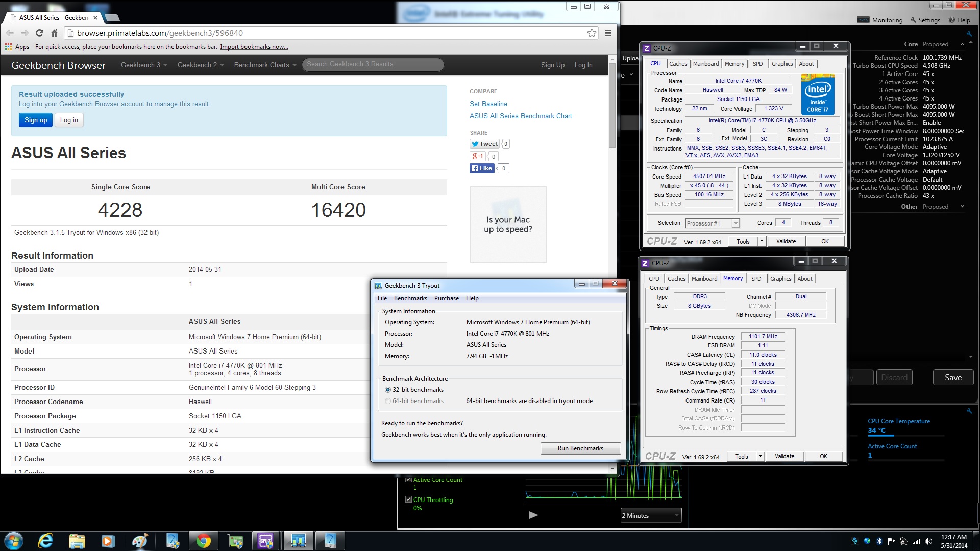Click the Log in button in notice
Image resolution: width=980 pixels, height=551 pixels.
[69, 120]
